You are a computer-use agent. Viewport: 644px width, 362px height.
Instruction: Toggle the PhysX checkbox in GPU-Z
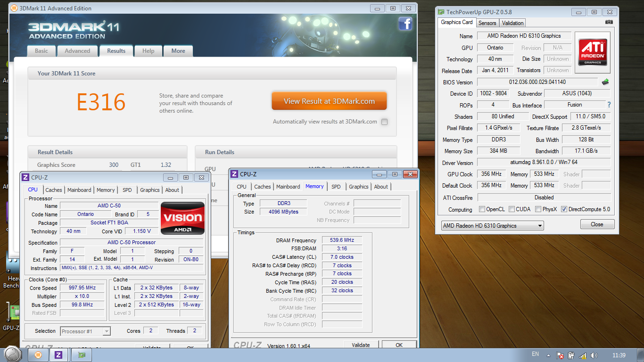coord(538,209)
